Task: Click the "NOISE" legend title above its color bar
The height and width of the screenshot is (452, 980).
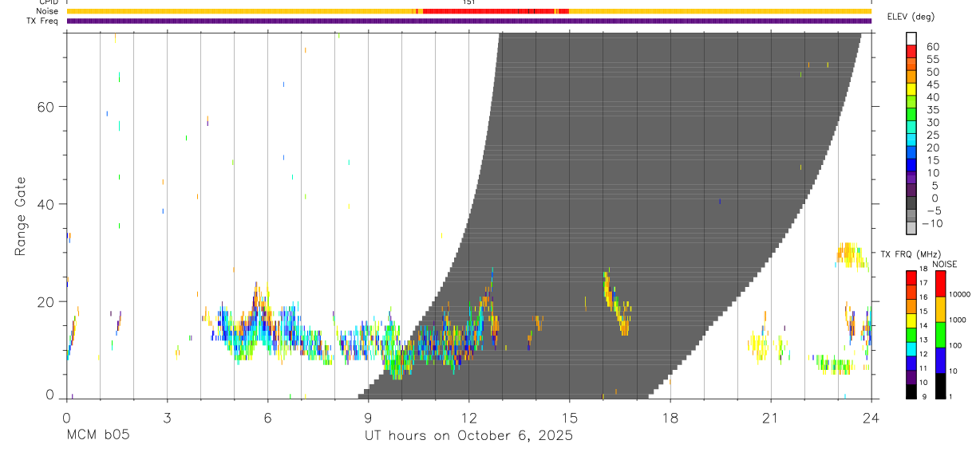Action: (945, 264)
